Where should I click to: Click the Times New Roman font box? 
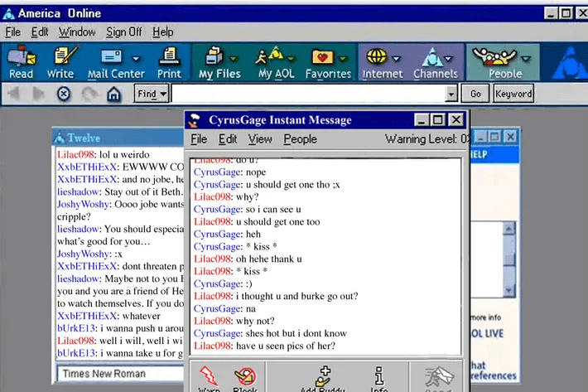pos(120,374)
